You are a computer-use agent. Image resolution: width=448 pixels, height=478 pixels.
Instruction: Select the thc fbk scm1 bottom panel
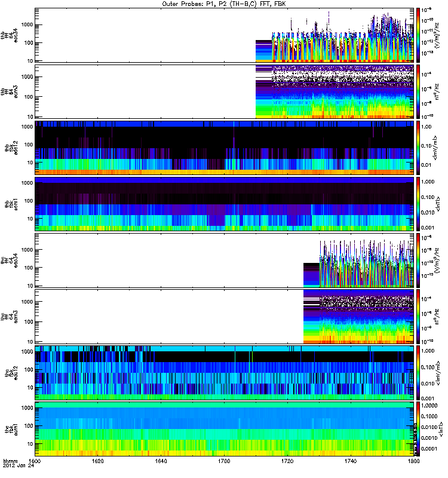pyautogui.click(x=224, y=429)
